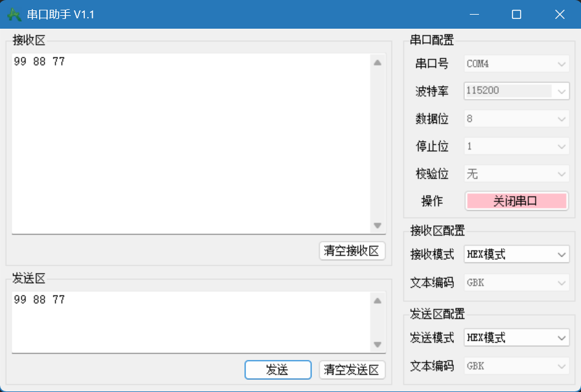Click the 串口配置 group title
This screenshot has width=581, height=392.
[432, 40]
